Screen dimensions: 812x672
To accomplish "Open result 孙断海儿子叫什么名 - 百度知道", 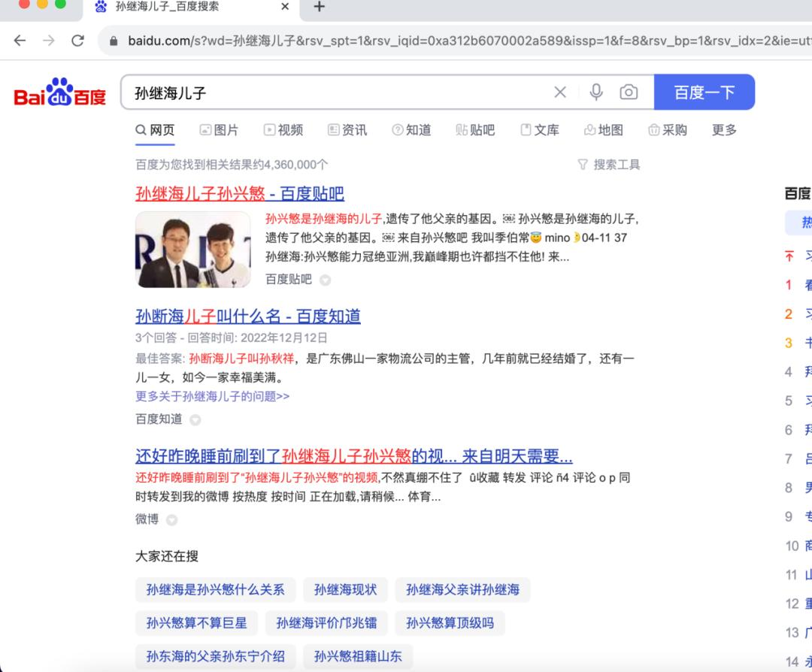I will pos(248,316).
